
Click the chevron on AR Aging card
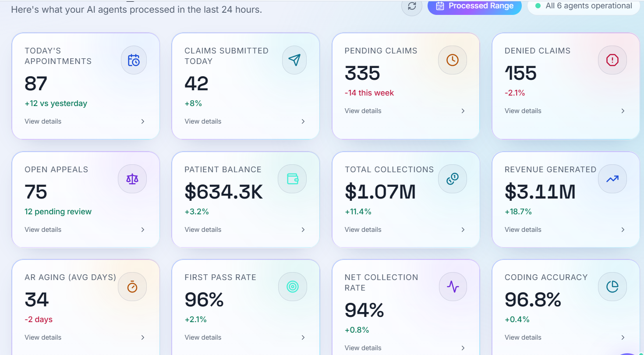point(143,337)
